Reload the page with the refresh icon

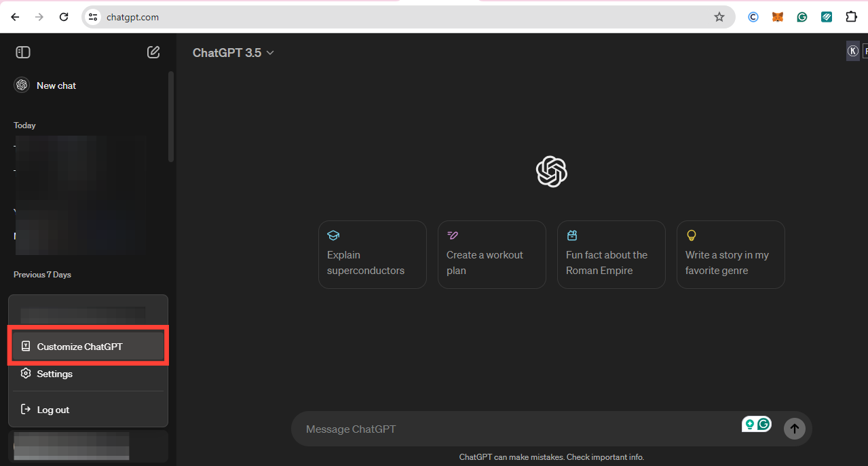click(x=64, y=17)
